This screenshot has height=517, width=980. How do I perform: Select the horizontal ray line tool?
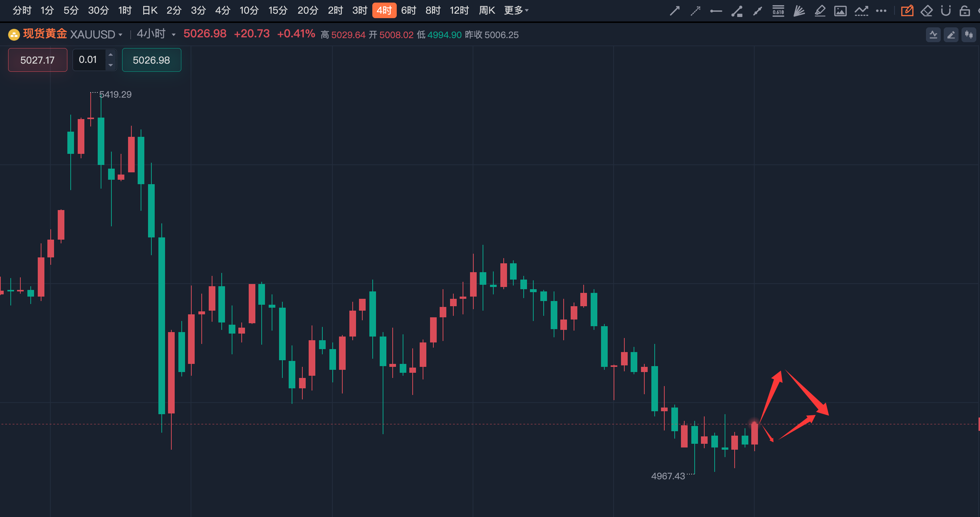[x=716, y=11]
